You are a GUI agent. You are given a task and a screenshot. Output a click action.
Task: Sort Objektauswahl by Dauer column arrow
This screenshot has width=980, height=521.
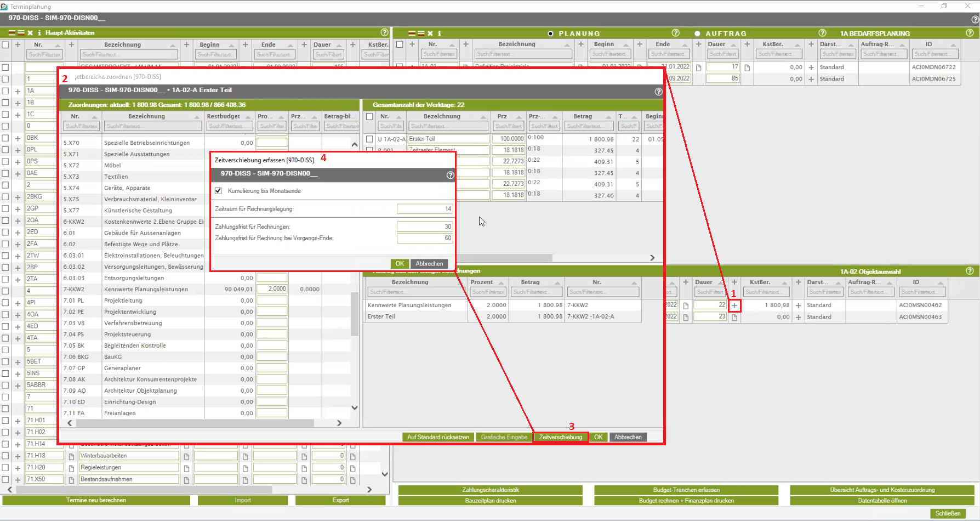click(x=721, y=282)
